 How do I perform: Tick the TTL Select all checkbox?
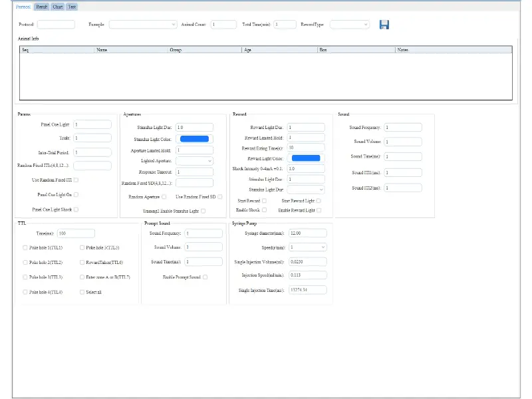tap(82, 292)
